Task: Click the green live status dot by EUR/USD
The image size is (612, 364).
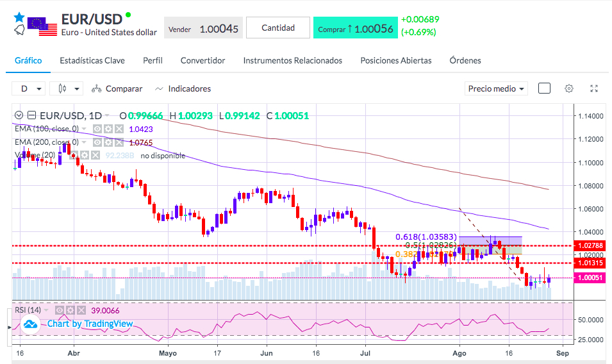Action: tap(128, 15)
